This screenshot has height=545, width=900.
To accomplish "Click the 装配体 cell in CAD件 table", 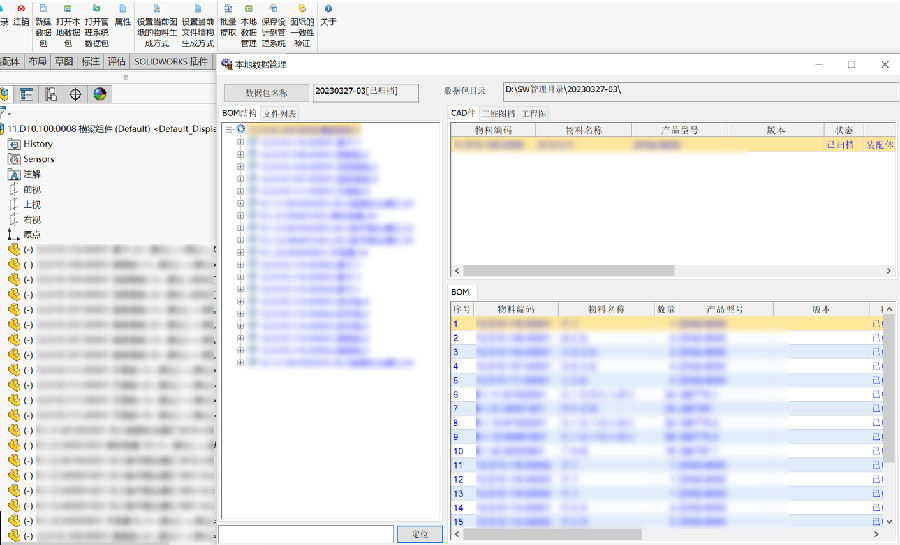I will (x=880, y=145).
